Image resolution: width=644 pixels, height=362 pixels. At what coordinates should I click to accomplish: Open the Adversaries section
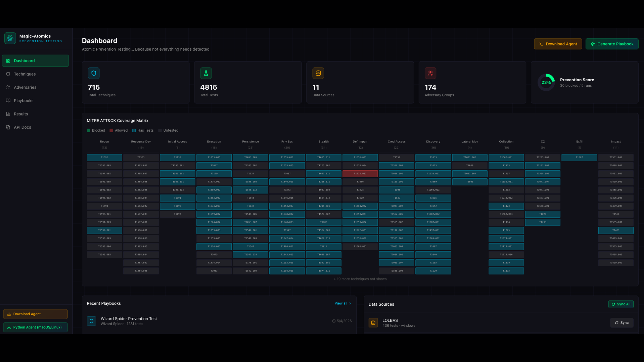point(35,87)
